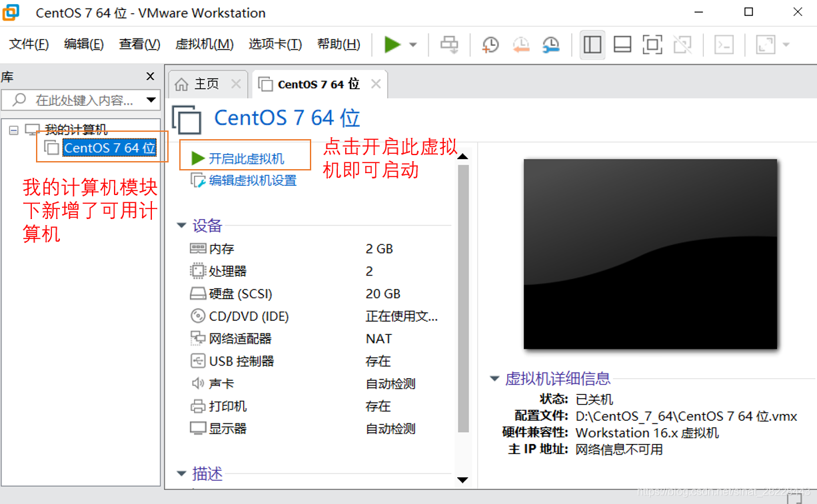Enter full screen mode icon
Viewport: 817px width, 504px height.
[652, 45]
